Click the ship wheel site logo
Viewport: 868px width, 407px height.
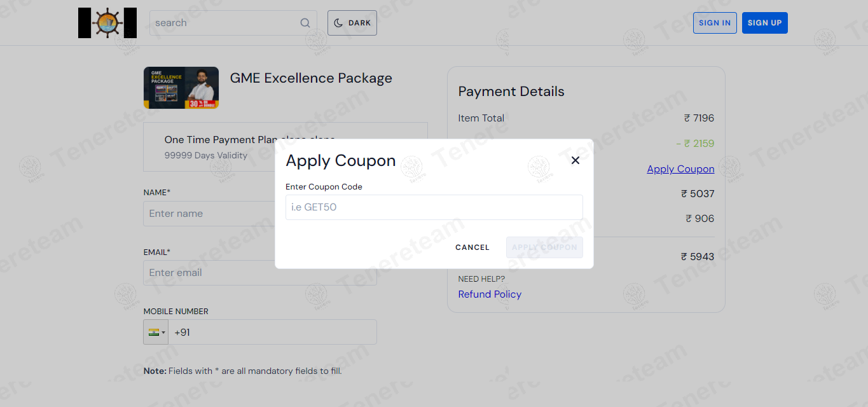click(107, 23)
